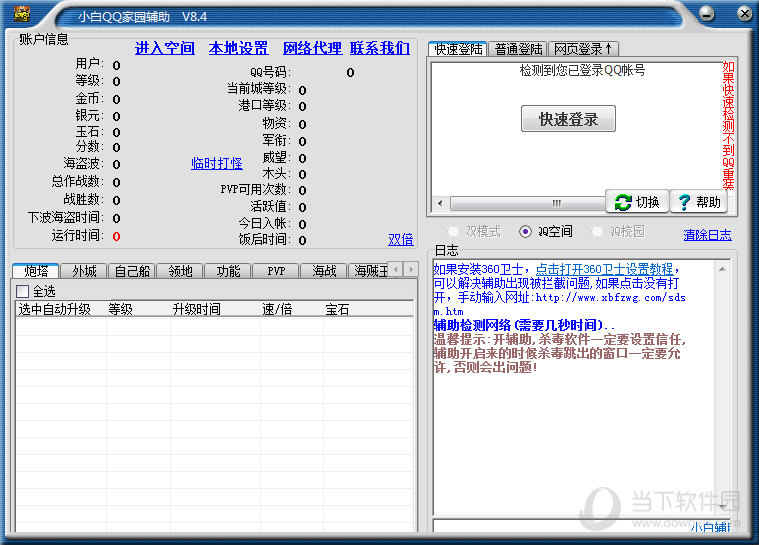759x545 pixels.
Task: Open the 进入空间 link
Action: click(165, 48)
